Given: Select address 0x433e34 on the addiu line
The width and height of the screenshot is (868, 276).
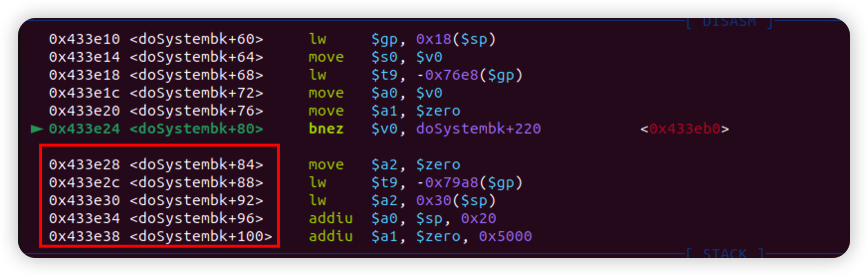Looking at the screenshot, I should (x=85, y=219).
